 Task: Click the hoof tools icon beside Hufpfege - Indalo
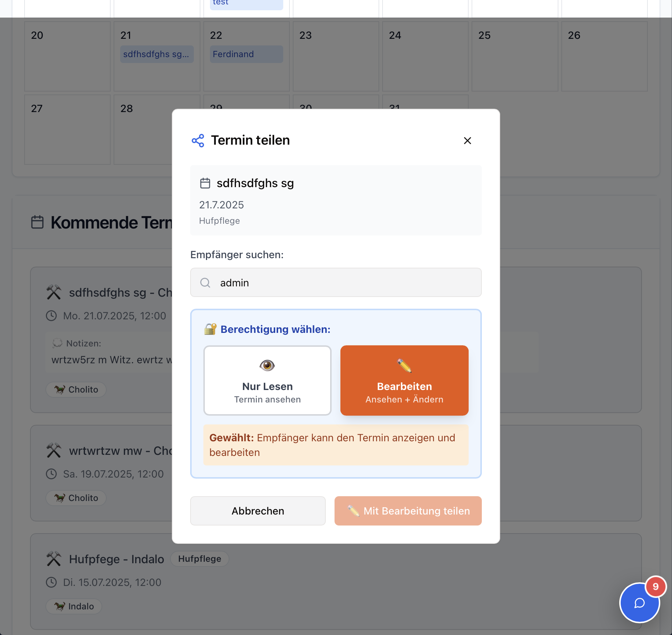[54, 559]
